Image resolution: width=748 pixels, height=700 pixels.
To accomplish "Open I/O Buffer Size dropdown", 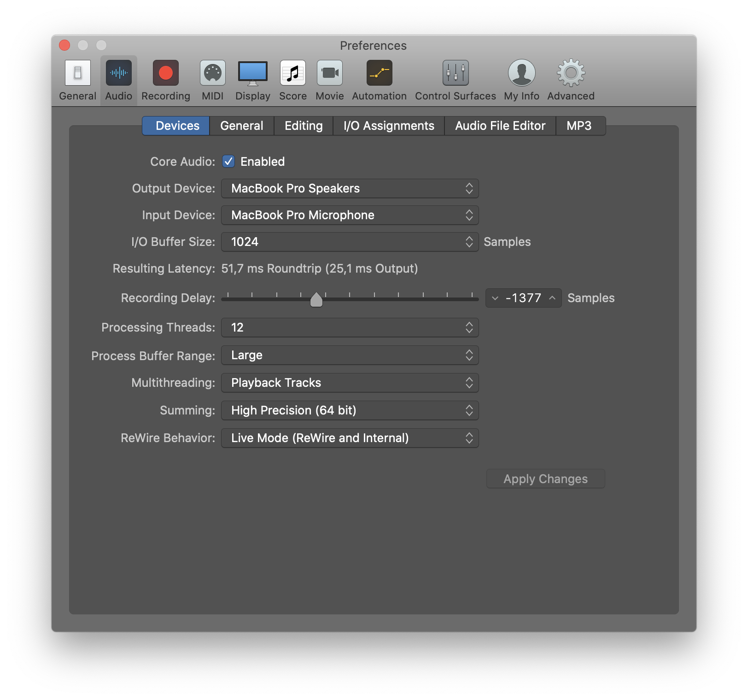I will 350,242.
